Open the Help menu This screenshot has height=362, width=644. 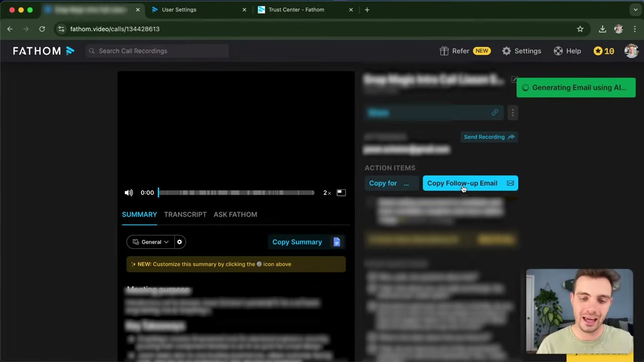[567, 51]
